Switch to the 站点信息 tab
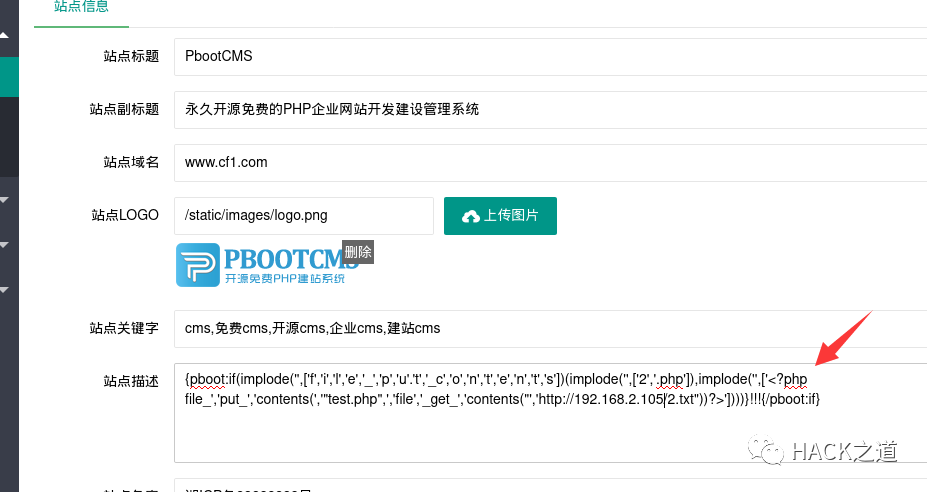 coord(81,7)
